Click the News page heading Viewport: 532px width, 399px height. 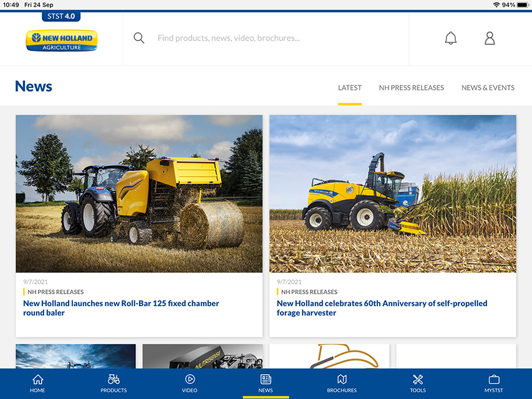(x=34, y=86)
